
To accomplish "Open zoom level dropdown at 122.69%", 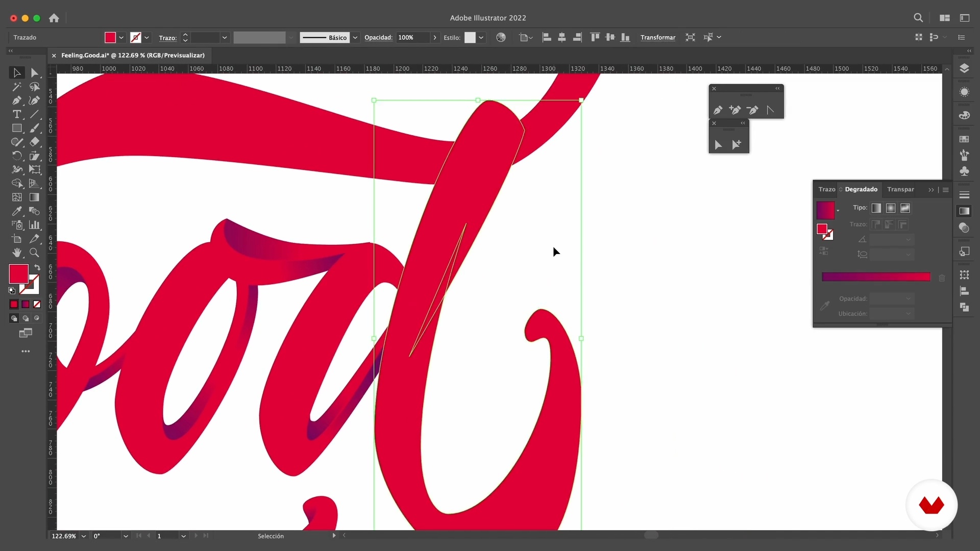I will tap(84, 536).
